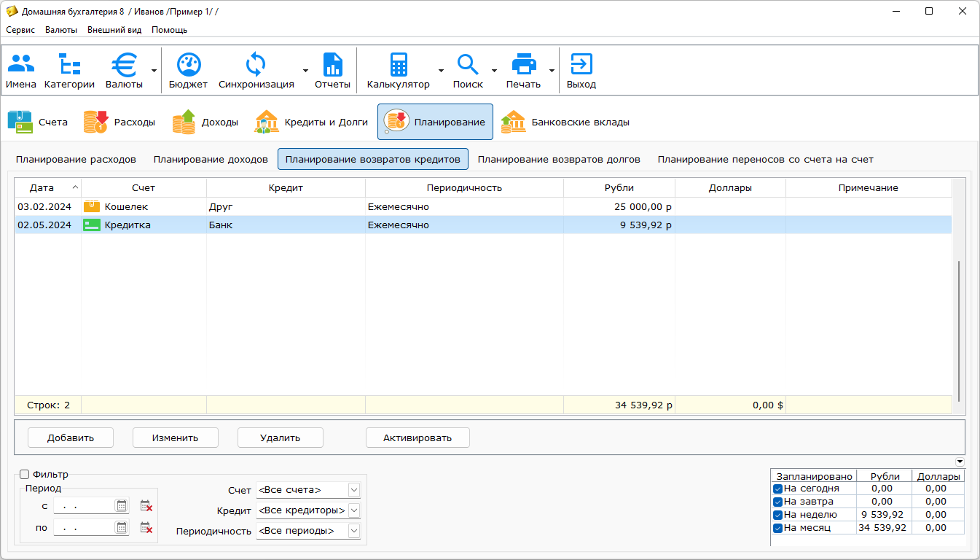Expand the Счет '<Все счета>' dropdown
Viewport: 980px width, 560px height.
(354, 490)
